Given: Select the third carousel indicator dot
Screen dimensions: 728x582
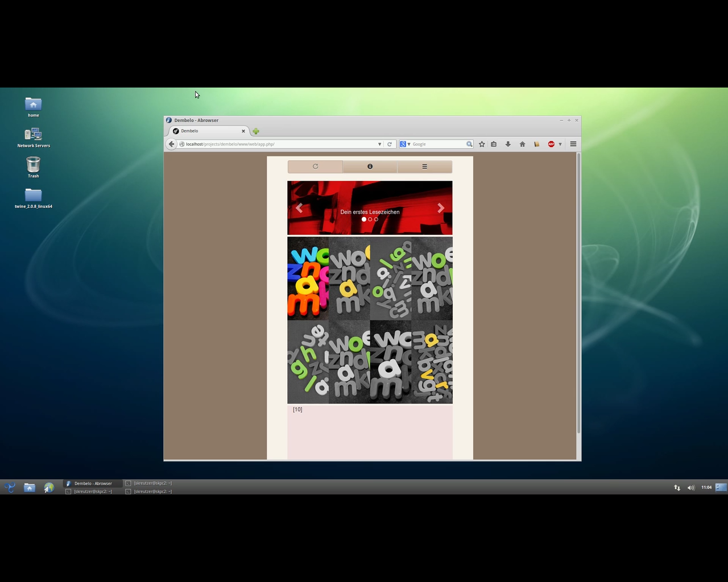Looking at the screenshot, I should (x=376, y=219).
